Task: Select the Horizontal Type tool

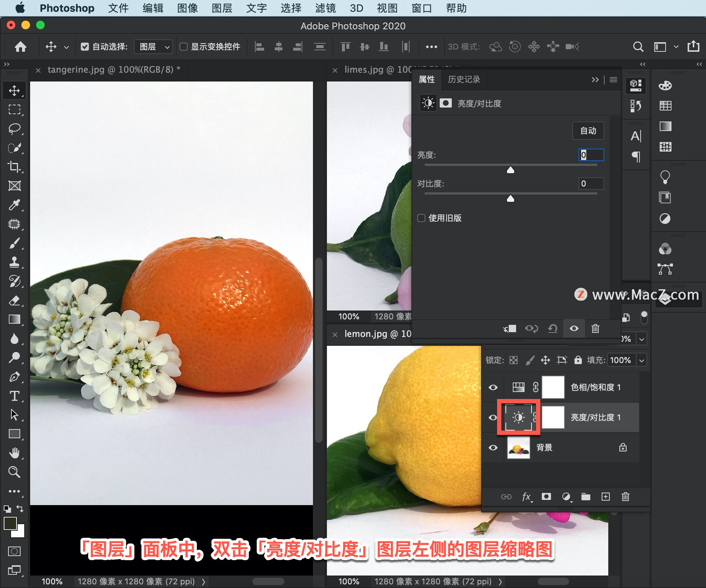Action: pos(14,396)
